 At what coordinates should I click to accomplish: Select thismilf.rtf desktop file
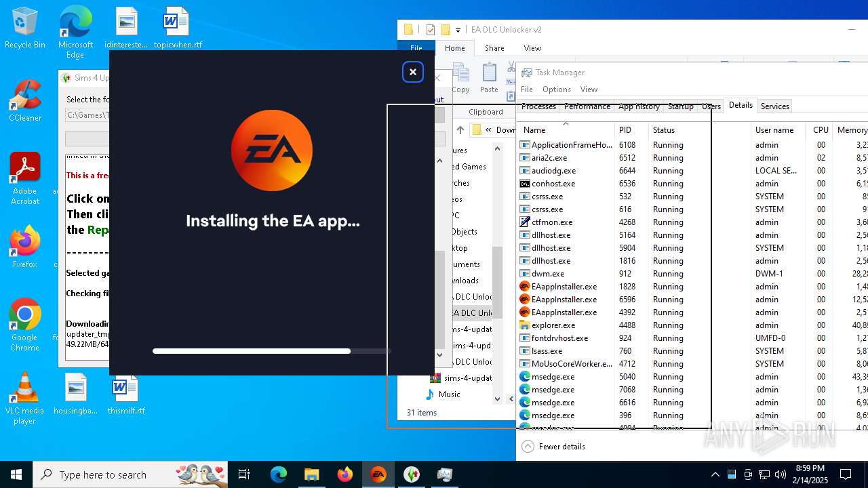coord(126,394)
